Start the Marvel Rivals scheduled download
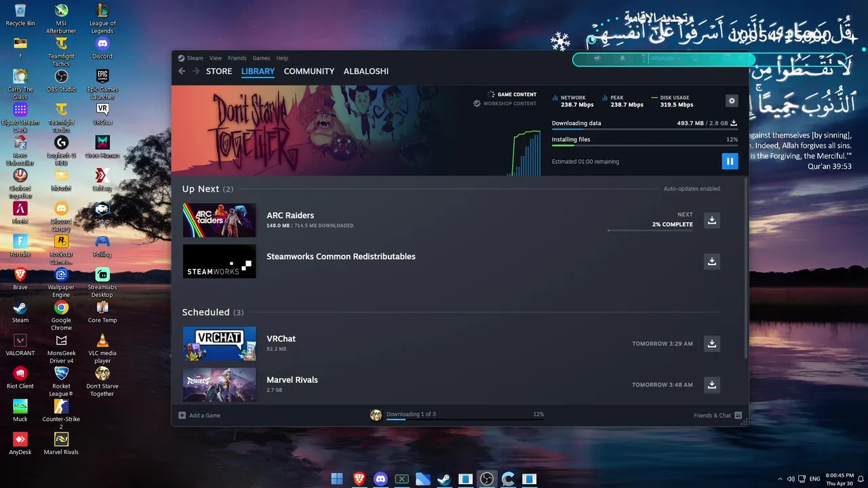The width and height of the screenshot is (868, 488). pos(711,384)
